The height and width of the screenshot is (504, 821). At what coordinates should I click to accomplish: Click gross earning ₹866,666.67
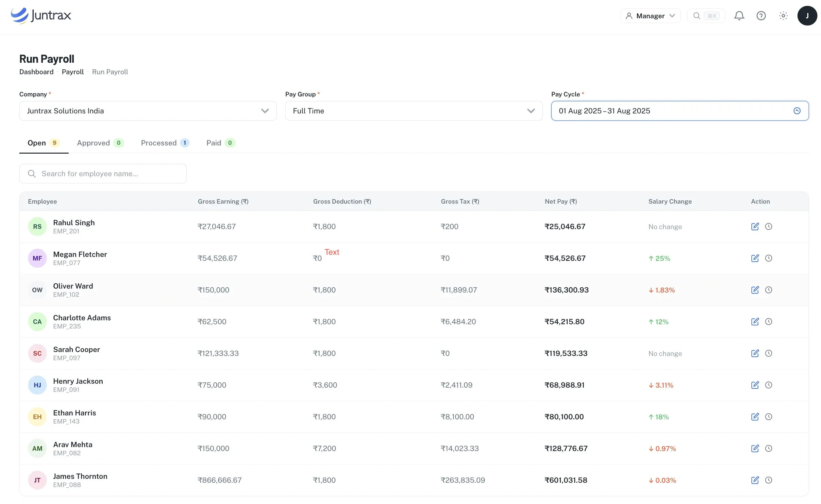click(219, 480)
